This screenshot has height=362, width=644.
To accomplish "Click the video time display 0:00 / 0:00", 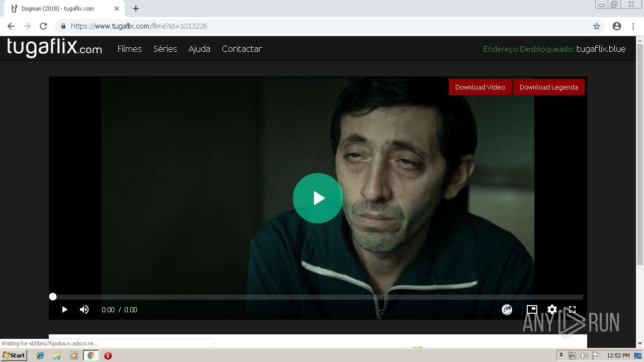I will point(119,310).
